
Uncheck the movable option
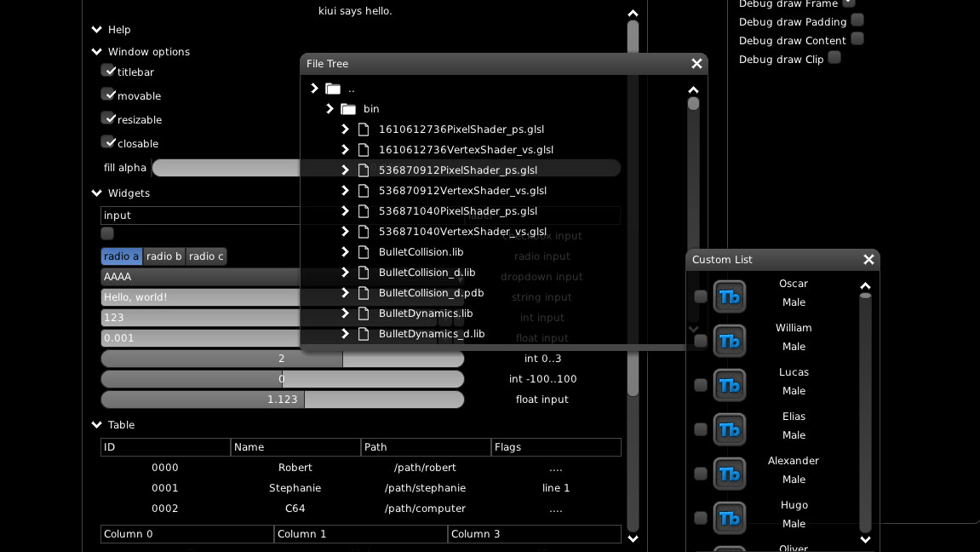[109, 94]
